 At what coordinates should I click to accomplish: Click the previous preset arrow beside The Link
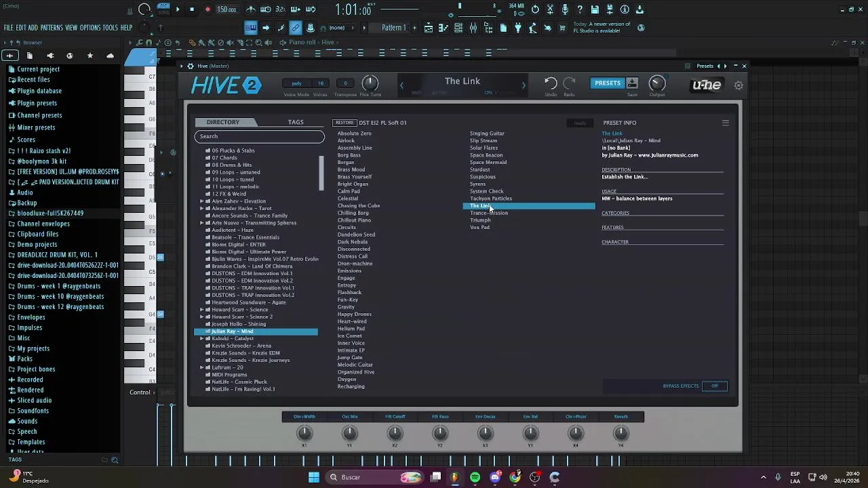(401, 85)
